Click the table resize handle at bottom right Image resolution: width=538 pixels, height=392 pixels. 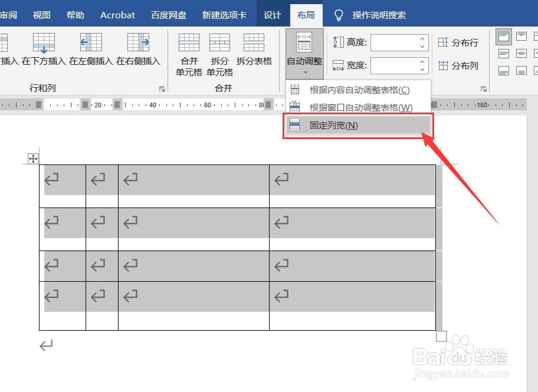pyautogui.click(x=442, y=336)
